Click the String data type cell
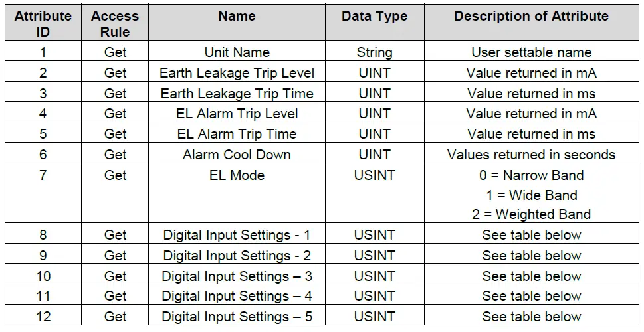644x332 pixels. click(x=374, y=52)
